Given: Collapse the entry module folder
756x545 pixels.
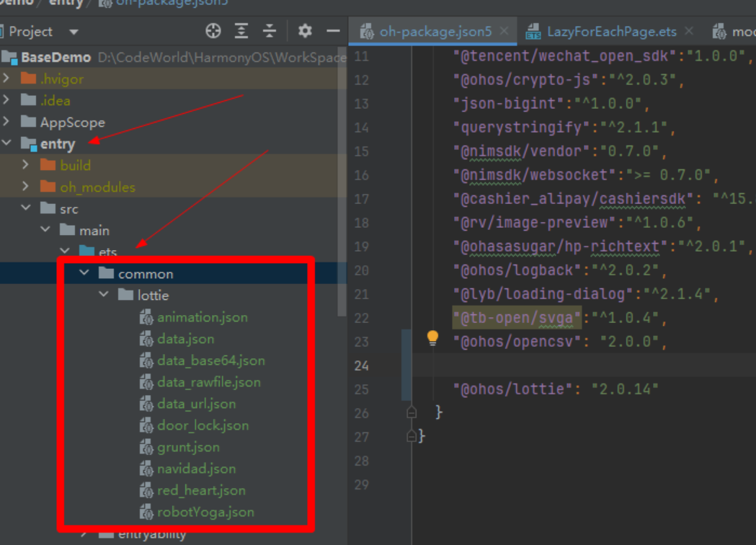Looking at the screenshot, I should point(7,143).
